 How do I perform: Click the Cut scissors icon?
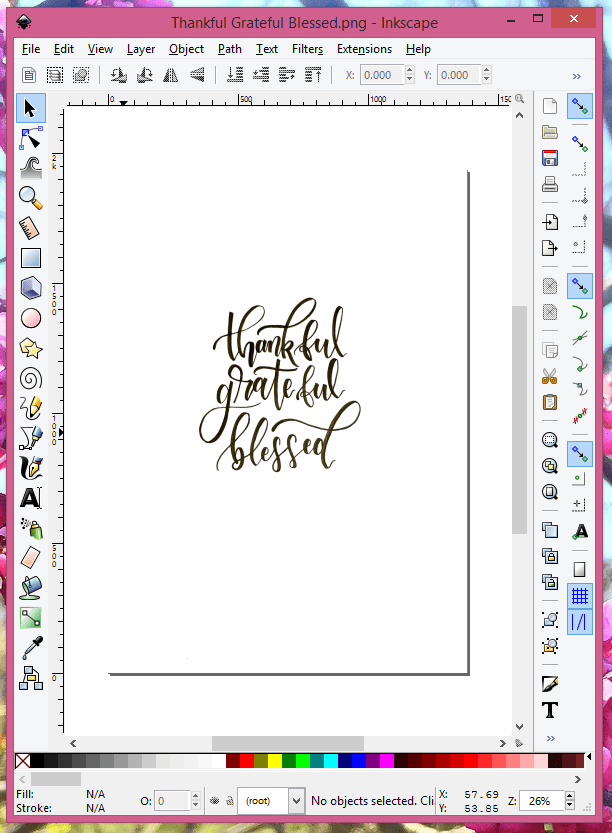click(550, 376)
